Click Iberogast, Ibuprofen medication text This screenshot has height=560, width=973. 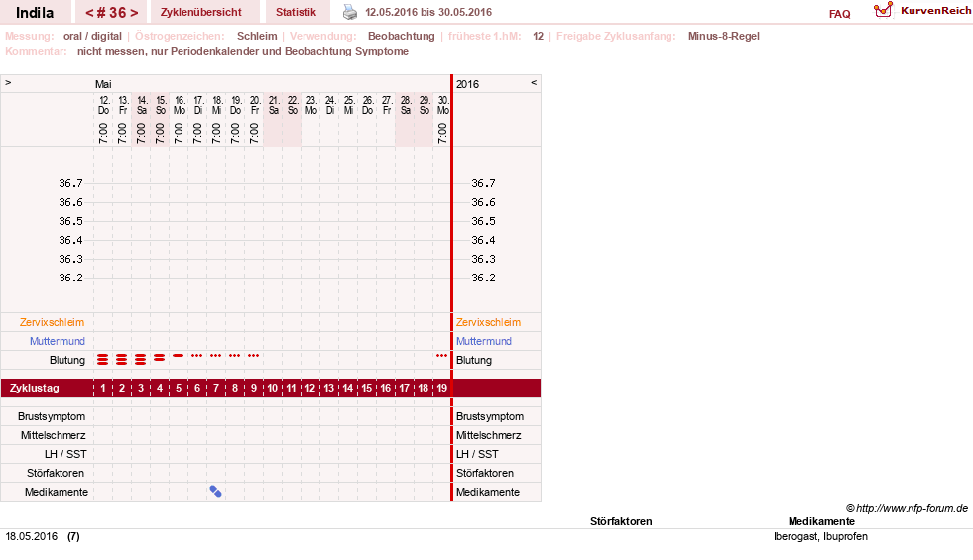click(820, 536)
